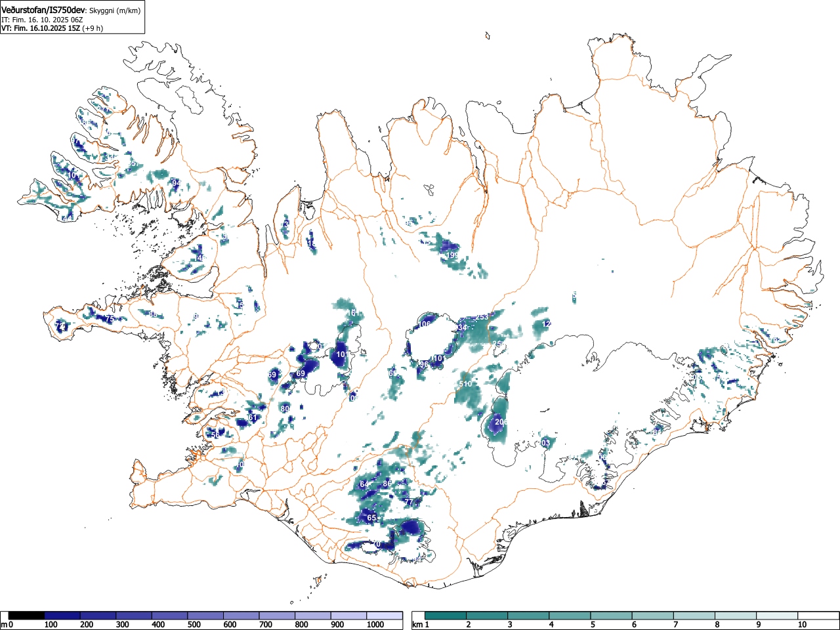Click the '199' visibility value on the map
Viewport: 840px width, 630px height.
coord(451,255)
